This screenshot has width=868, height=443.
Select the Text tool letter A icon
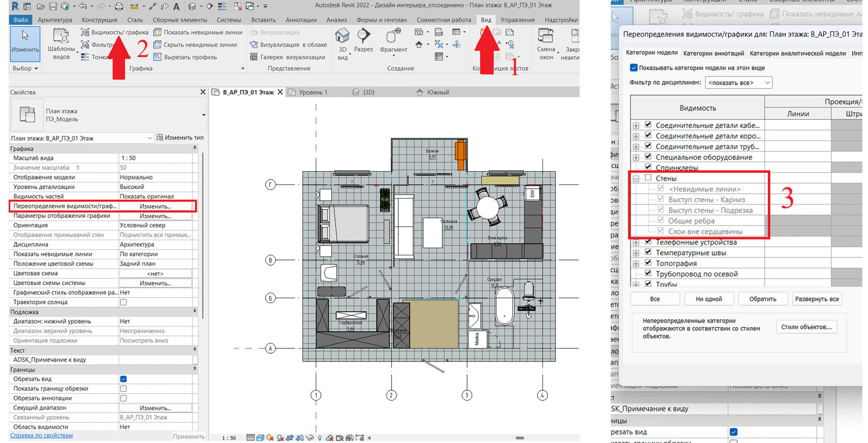pyautogui.click(x=177, y=6)
